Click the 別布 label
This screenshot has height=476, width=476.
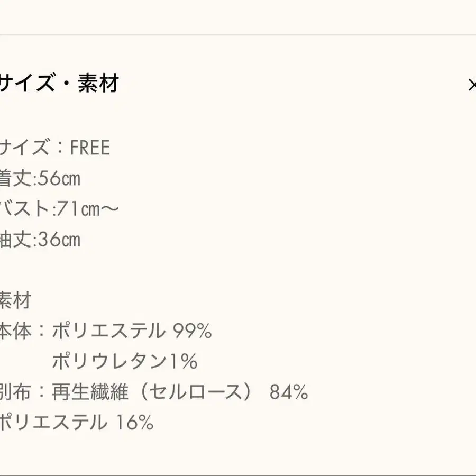15,391
